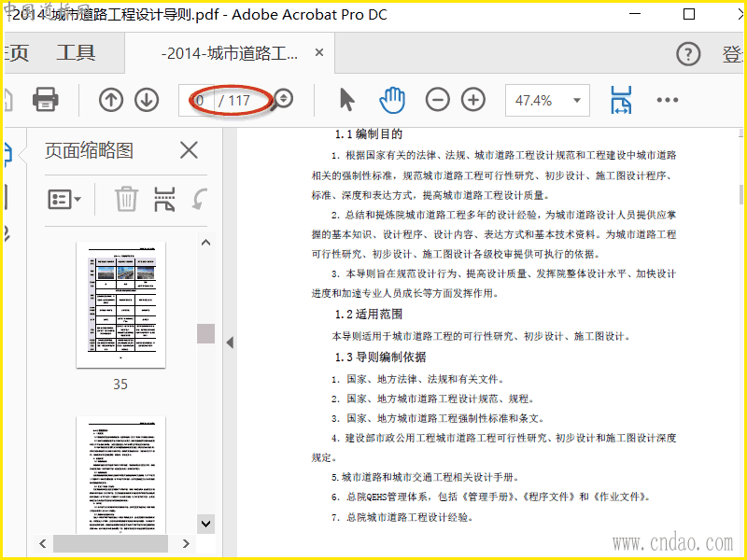Zoom in with the plus button
The image size is (747, 560).
point(473,100)
